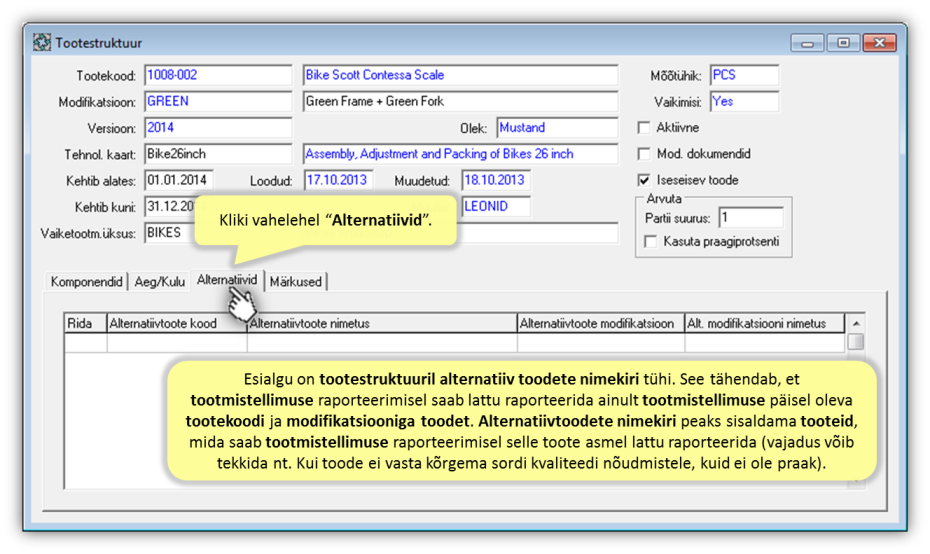
Task: Click the Mõõtühik field PCS
Action: 743,76
